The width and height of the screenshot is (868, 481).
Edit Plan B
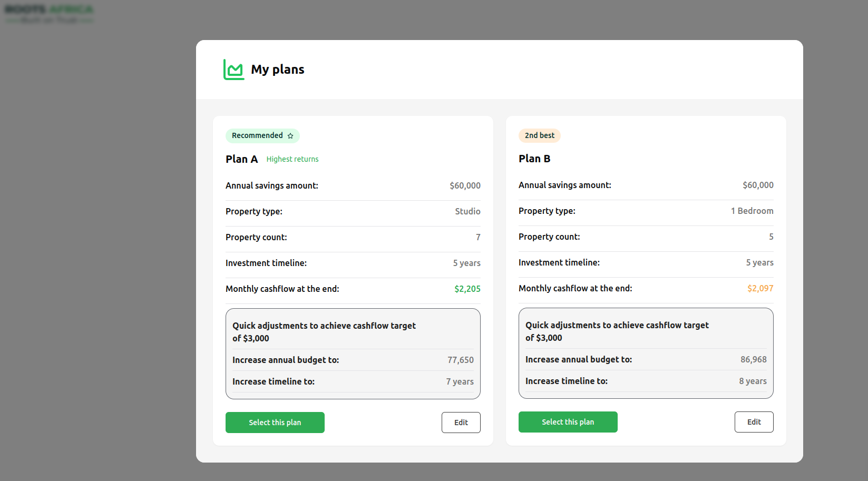[754, 422]
